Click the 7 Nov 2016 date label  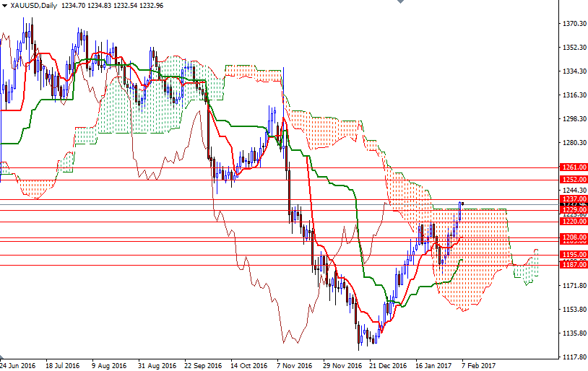click(x=295, y=365)
